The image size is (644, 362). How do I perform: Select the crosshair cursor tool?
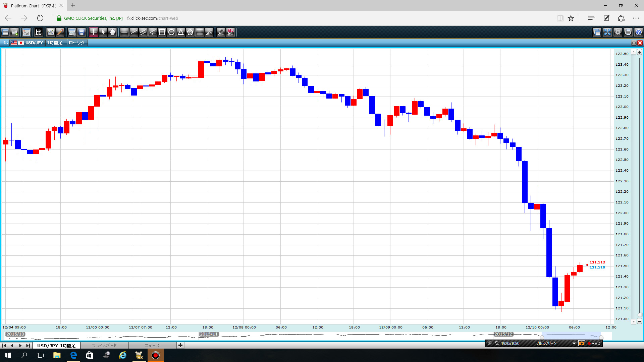(x=93, y=32)
